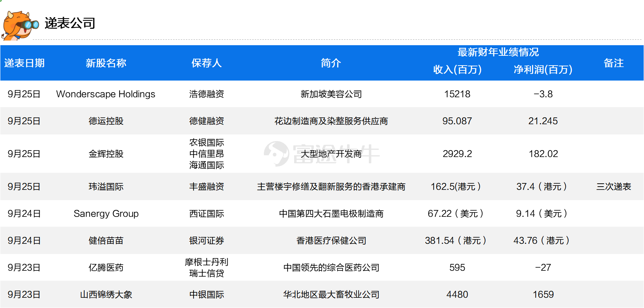
Task: Select revenue '67.22（美元）'
Action: (x=456, y=214)
